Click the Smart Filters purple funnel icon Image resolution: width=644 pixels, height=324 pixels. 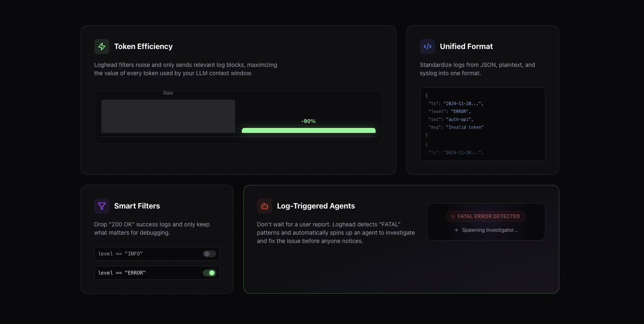(102, 206)
